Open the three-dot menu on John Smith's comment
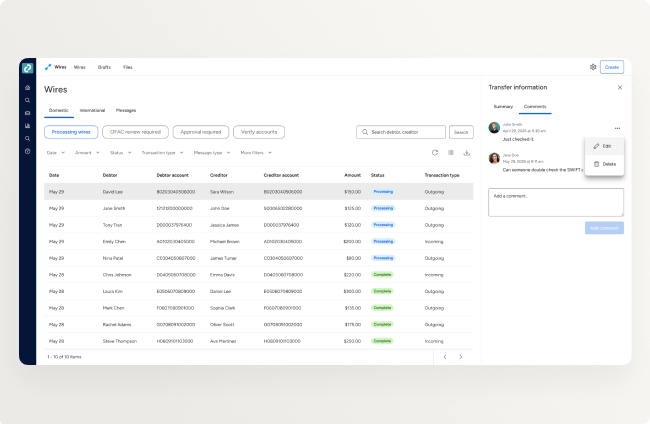The image size is (650, 424). 617,128
